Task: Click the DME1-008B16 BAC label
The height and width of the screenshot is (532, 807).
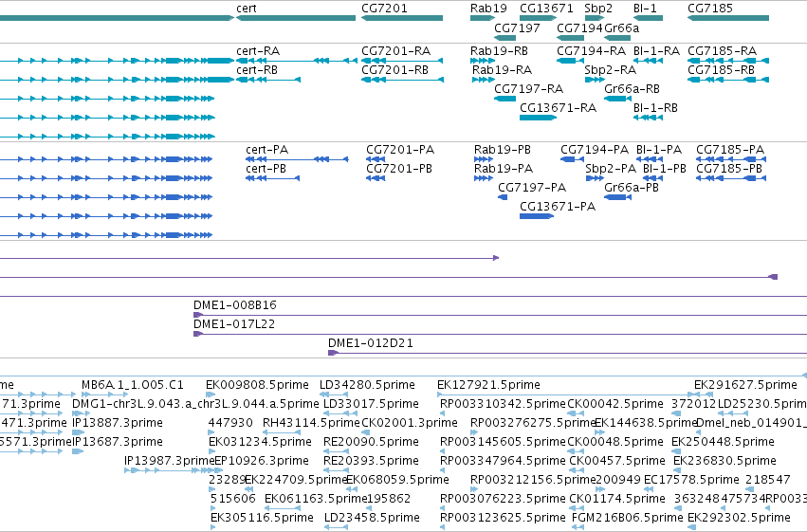Action: pos(234,305)
